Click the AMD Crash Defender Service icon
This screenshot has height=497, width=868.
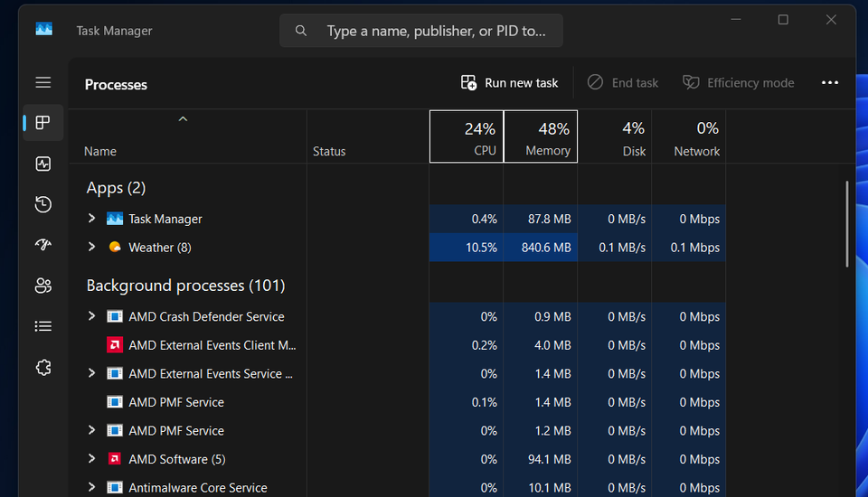click(115, 316)
